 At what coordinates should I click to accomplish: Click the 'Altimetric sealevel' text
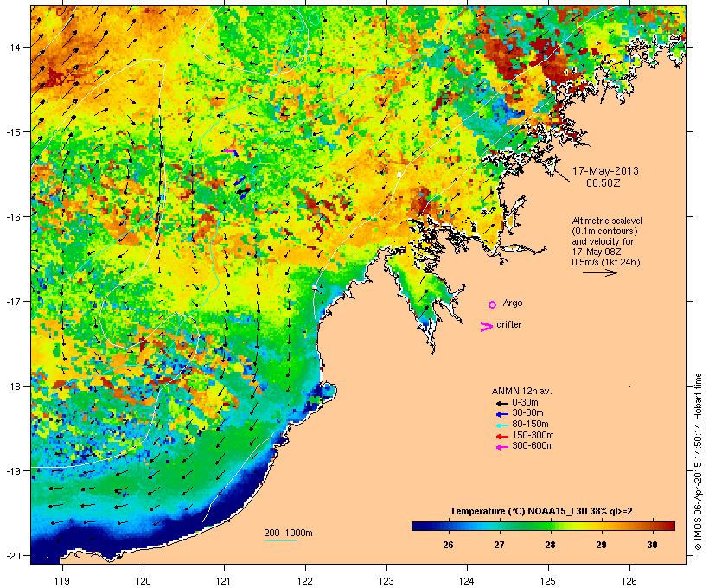coord(607,220)
